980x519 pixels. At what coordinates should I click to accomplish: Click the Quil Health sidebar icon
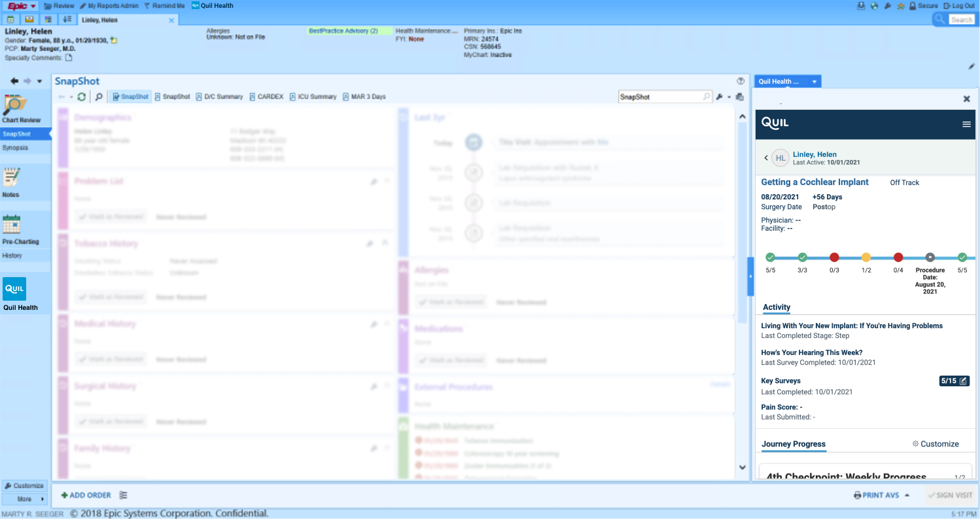[x=14, y=290]
